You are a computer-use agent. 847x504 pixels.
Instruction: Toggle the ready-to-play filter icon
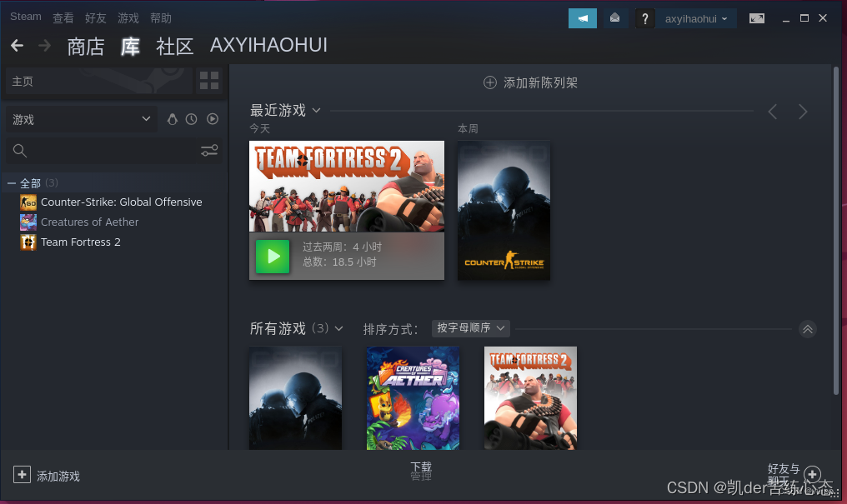(213, 119)
